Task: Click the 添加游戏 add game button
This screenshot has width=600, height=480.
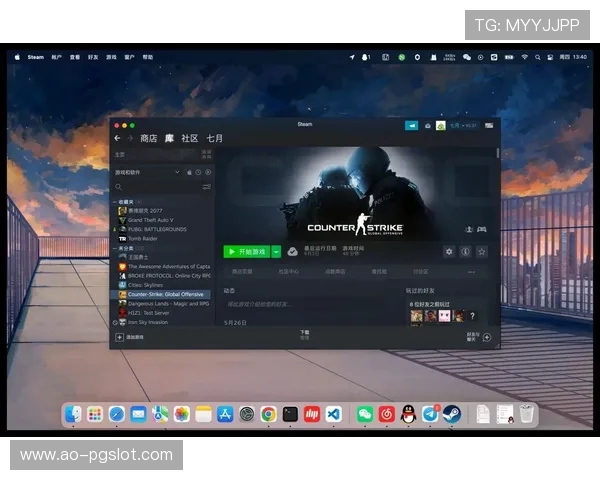Action: (x=135, y=338)
